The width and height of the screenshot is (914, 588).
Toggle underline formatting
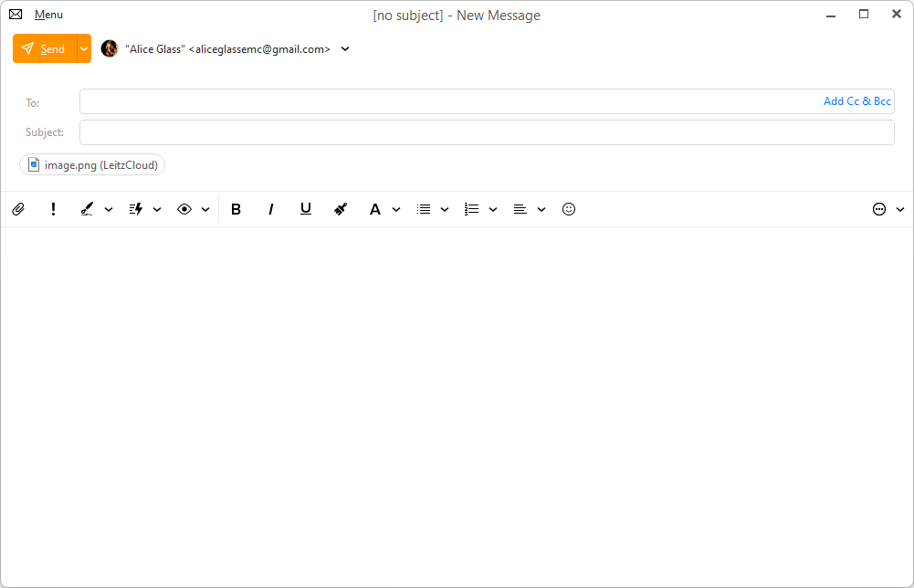pyautogui.click(x=306, y=209)
